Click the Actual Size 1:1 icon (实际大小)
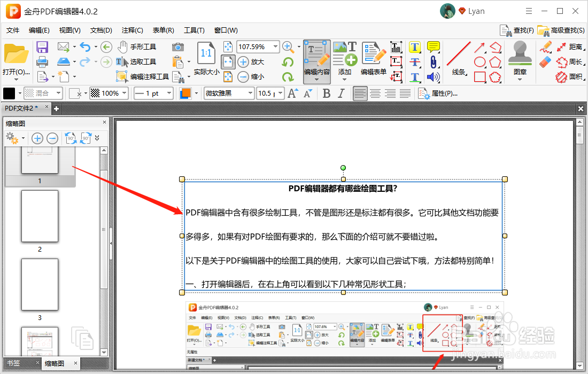Image resolution: width=588 pixels, height=374 pixels. point(206,58)
